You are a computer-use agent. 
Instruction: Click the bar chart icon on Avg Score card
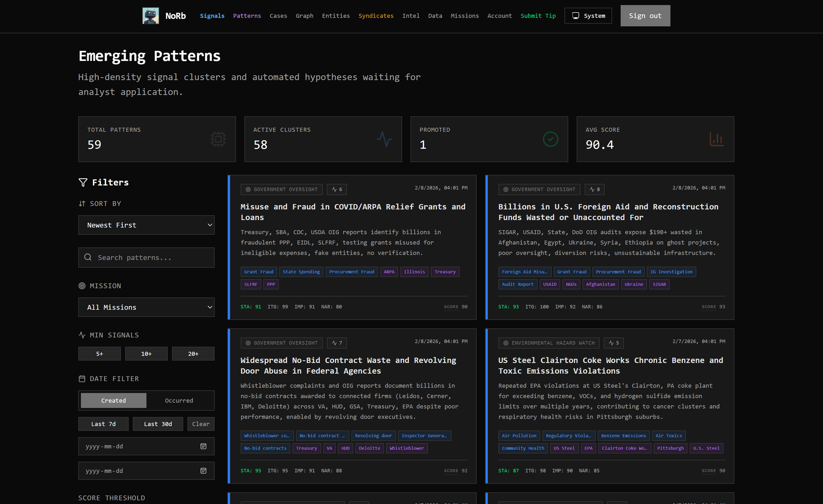pos(716,139)
